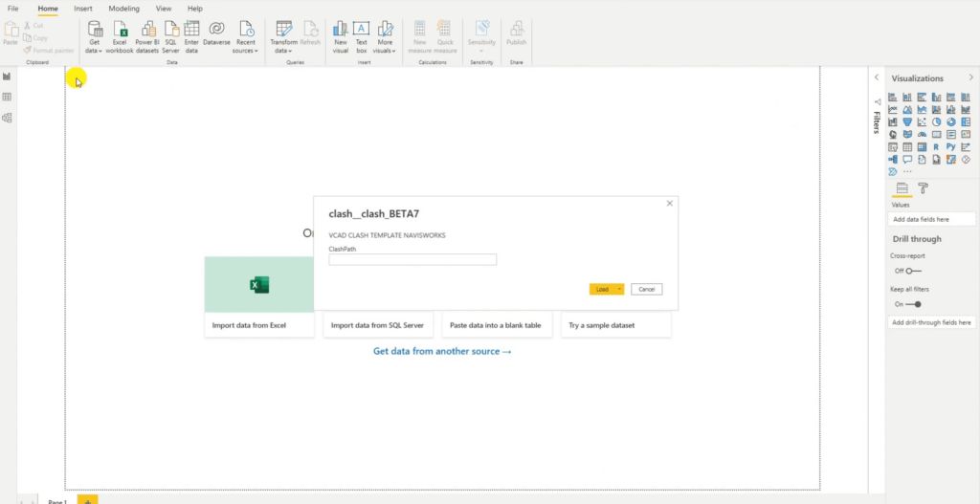This screenshot has height=504, width=980.
Task: Toggle Cross-report drill through switch
Action: (913, 271)
